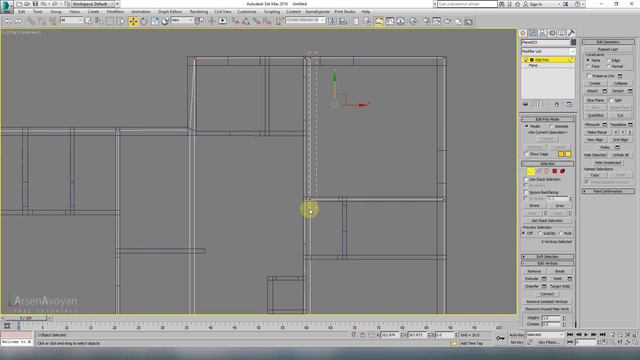Enable Use Stack Selection checkbox
The image size is (640, 360).
point(526,179)
